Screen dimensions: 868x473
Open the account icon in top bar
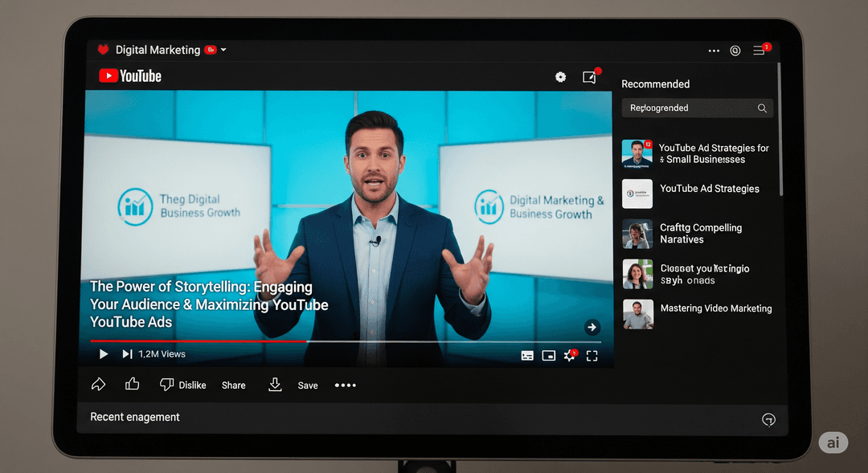[735, 50]
